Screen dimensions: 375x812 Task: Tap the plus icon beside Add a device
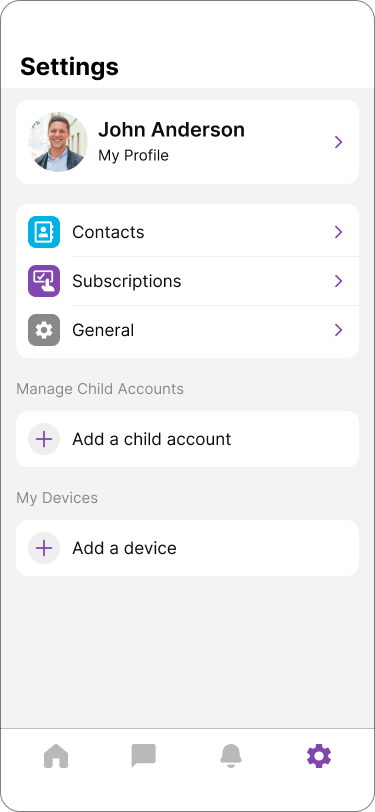click(x=44, y=548)
